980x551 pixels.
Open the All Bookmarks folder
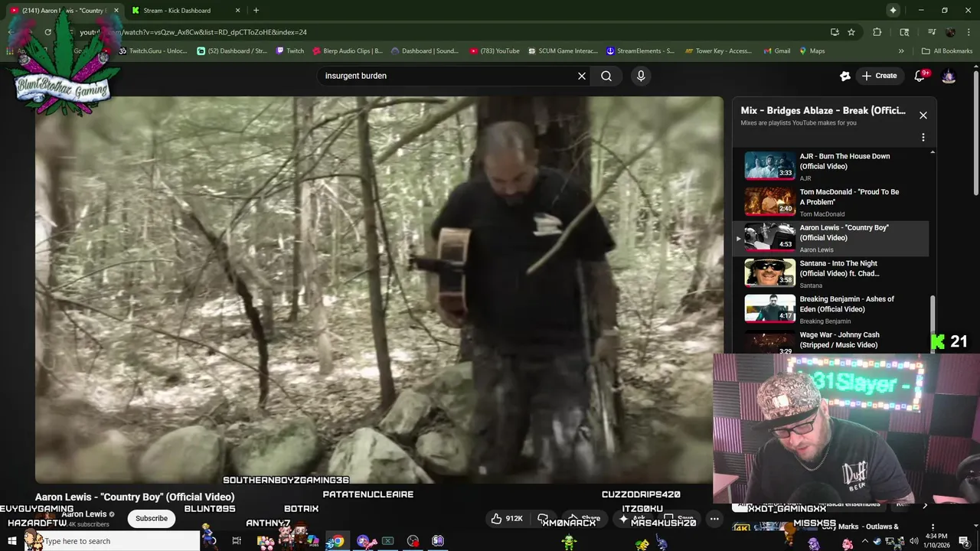(947, 51)
